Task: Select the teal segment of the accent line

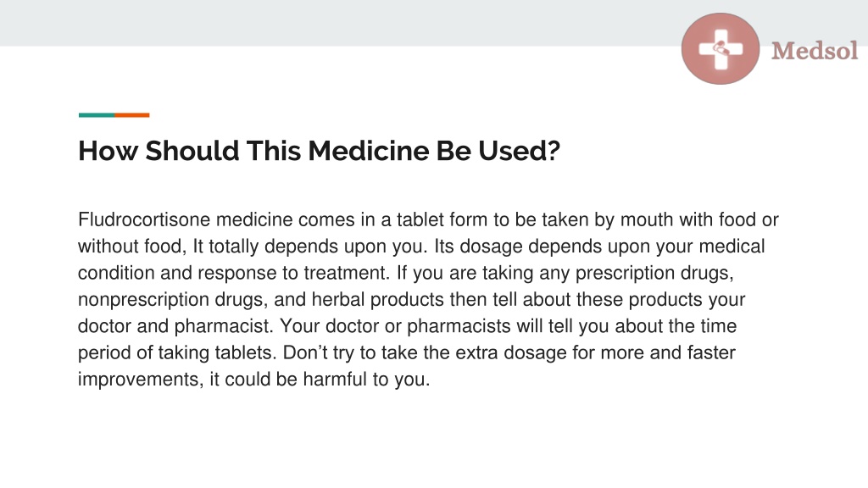Action: point(97,115)
